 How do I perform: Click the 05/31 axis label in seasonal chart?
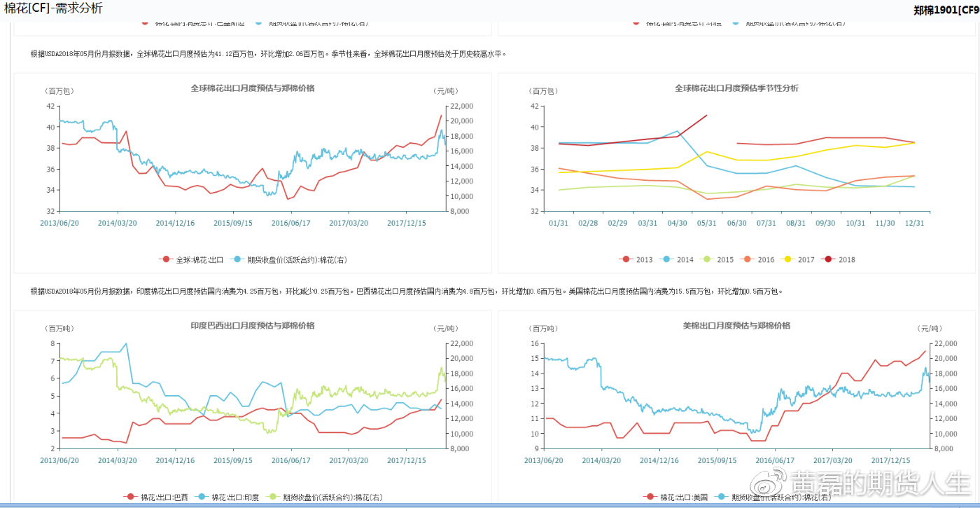(x=707, y=223)
